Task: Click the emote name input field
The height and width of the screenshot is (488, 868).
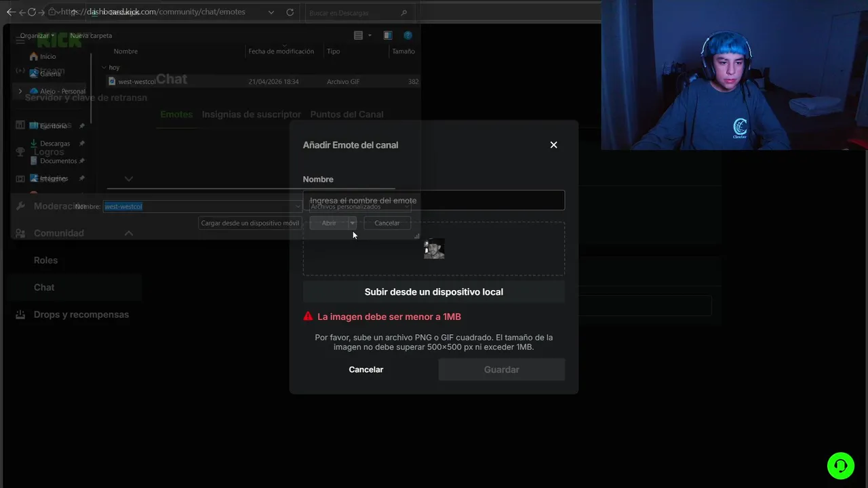Action: click(433, 201)
